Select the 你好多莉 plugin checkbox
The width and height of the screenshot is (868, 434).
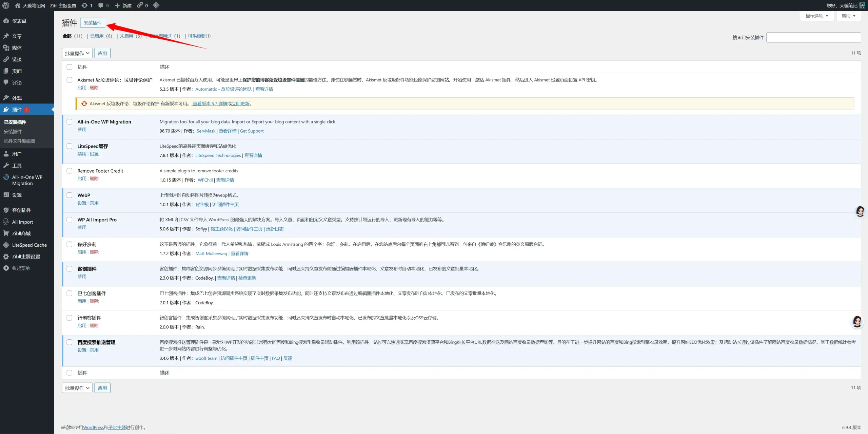click(70, 244)
